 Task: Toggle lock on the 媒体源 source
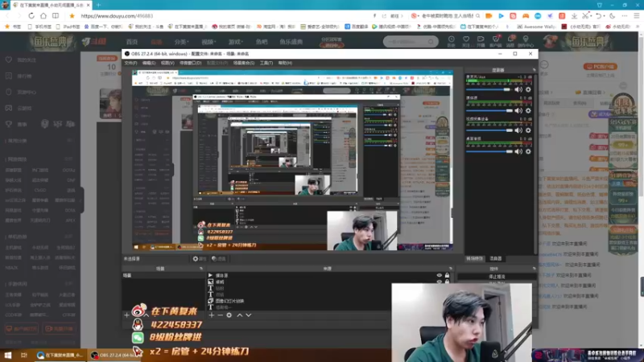click(447, 275)
